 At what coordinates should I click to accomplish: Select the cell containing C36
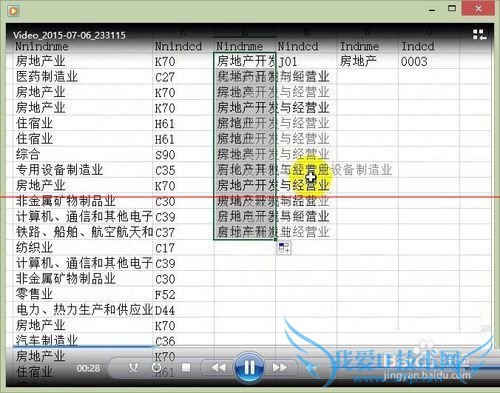click(x=183, y=341)
